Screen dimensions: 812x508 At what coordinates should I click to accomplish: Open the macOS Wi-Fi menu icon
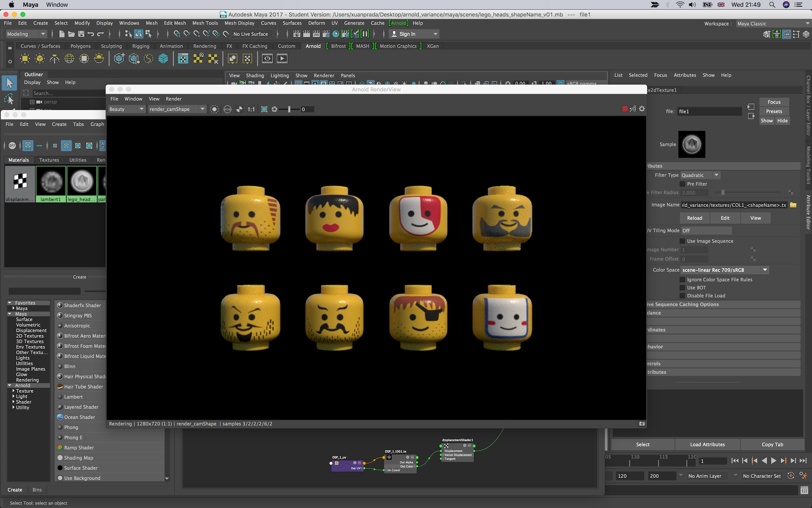(680, 5)
